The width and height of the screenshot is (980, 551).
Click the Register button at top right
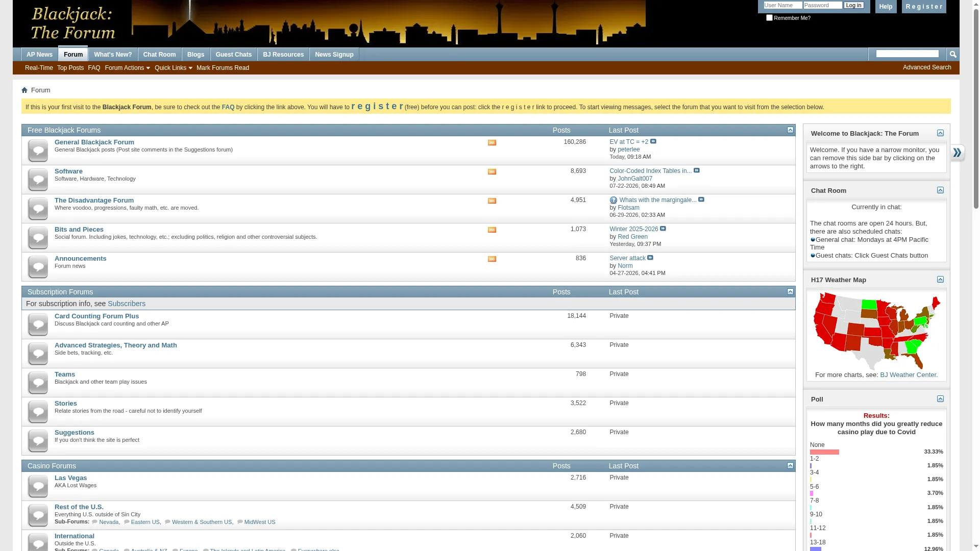tap(924, 7)
